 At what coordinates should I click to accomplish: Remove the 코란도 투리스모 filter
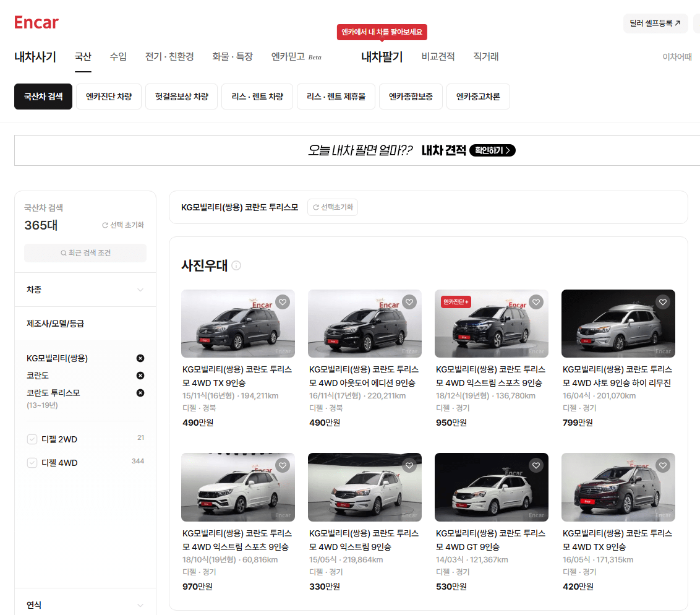click(140, 393)
